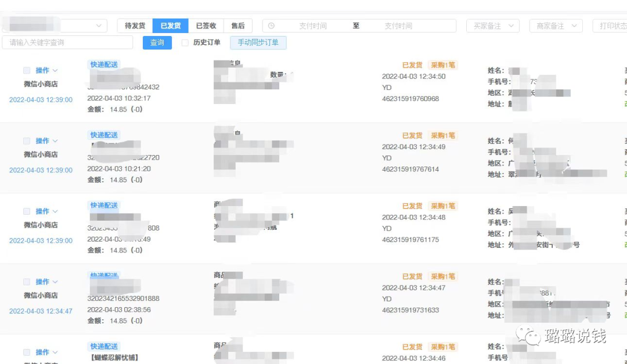Click the 手动同步订单 button
This screenshot has width=627, height=364.
click(258, 42)
